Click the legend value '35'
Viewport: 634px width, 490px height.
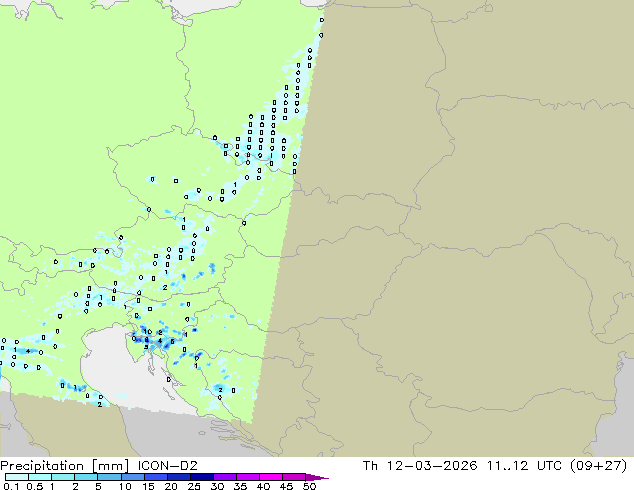point(241,486)
